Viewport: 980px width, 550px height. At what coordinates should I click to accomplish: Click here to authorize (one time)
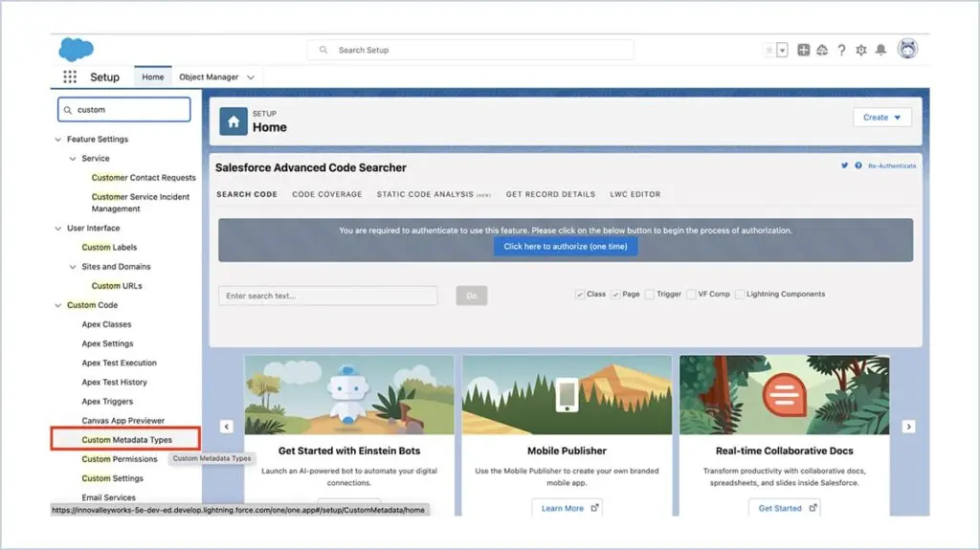point(566,246)
